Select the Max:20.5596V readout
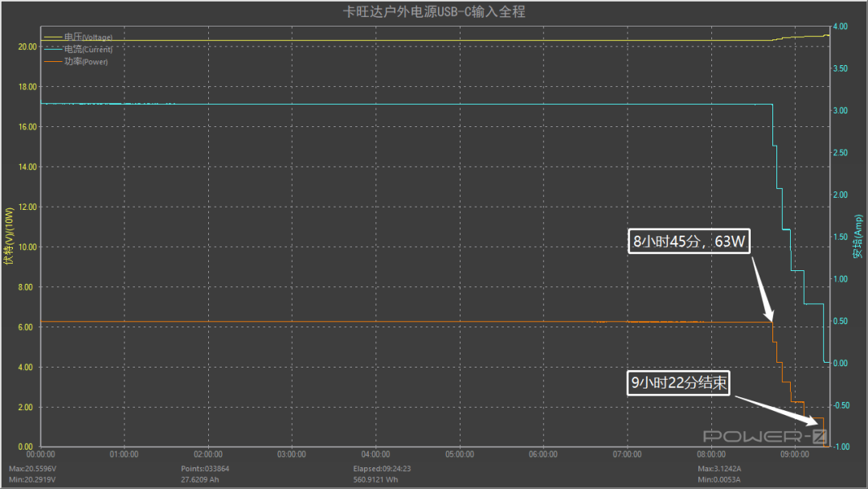Image resolution: width=868 pixels, height=489 pixels. 33,469
